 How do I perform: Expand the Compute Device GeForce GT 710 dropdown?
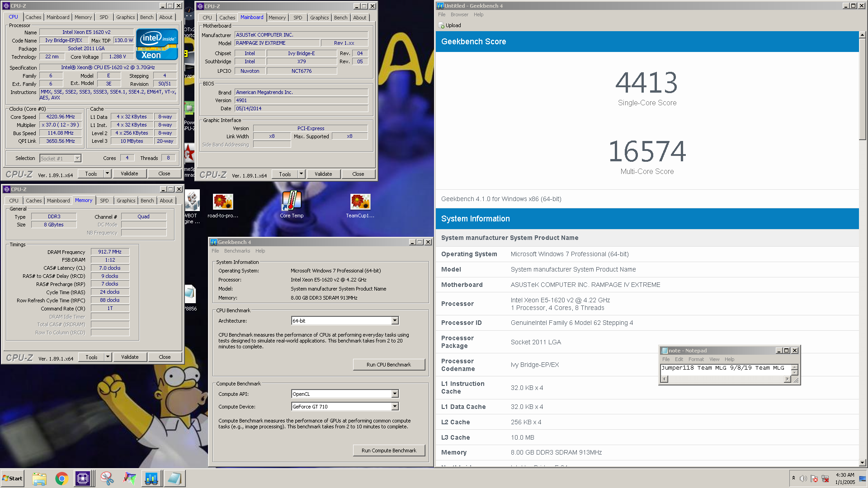coord(395,406)
